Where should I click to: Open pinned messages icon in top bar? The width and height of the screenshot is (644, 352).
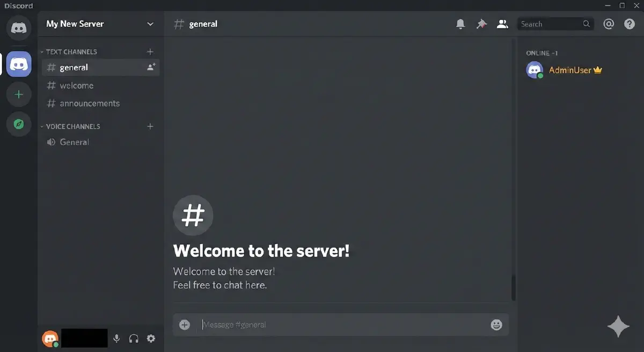[x=481, y=24]
